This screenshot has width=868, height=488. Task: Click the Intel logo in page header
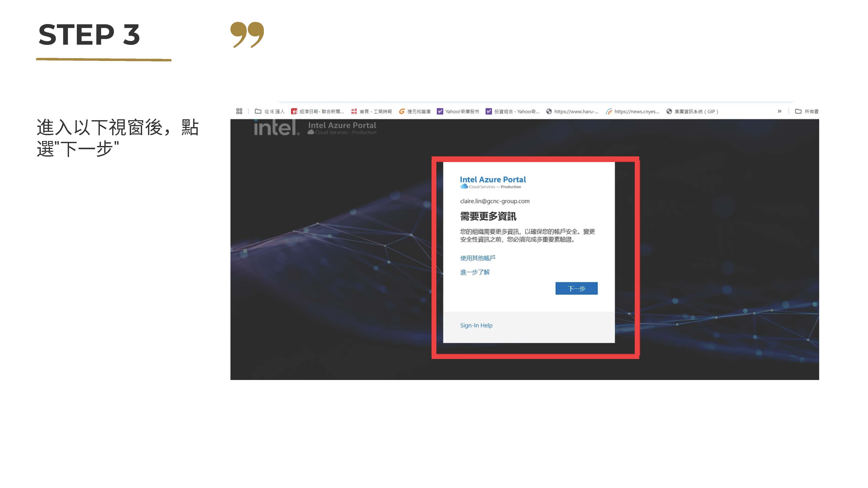click(x=277, y=128)
